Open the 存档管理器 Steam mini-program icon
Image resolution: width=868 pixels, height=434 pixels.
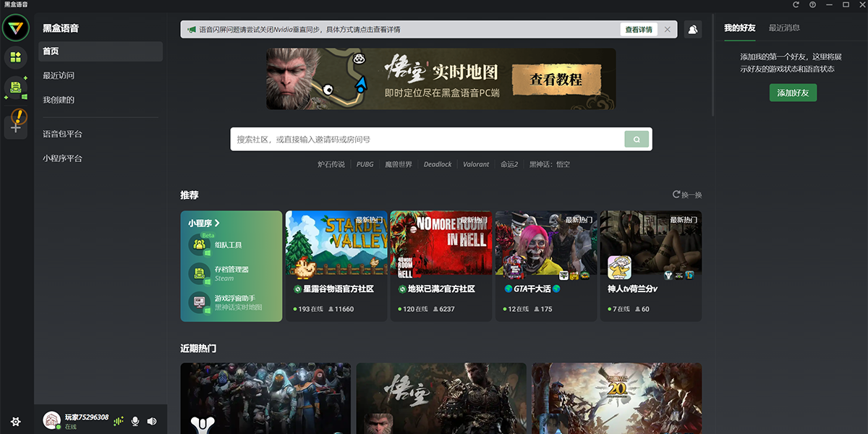coord(200,273)
